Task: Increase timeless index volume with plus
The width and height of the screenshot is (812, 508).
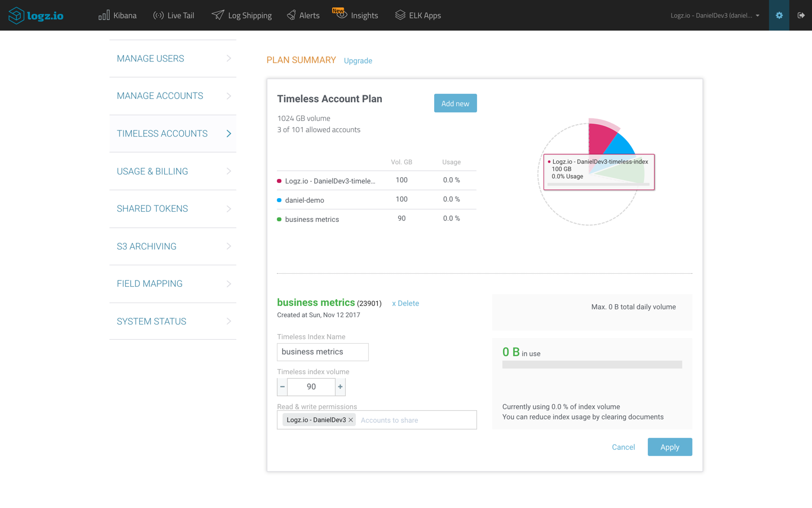Action: 340,387
